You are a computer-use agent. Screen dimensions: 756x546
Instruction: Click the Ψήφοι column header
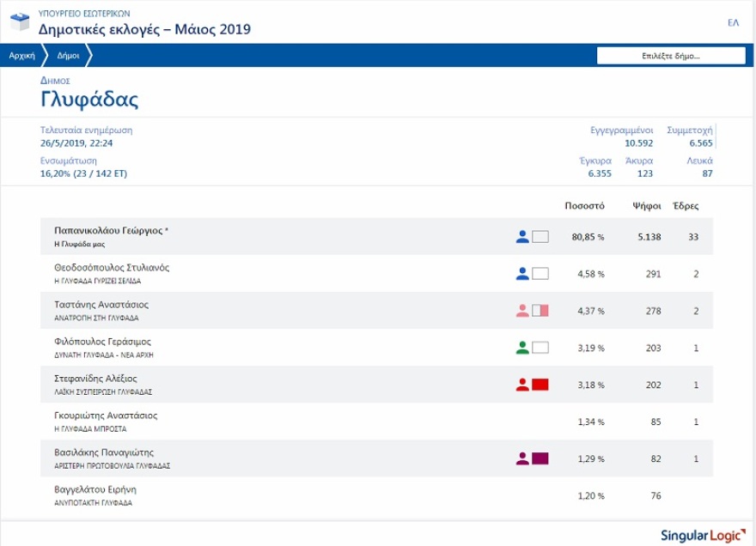(646, 206)
